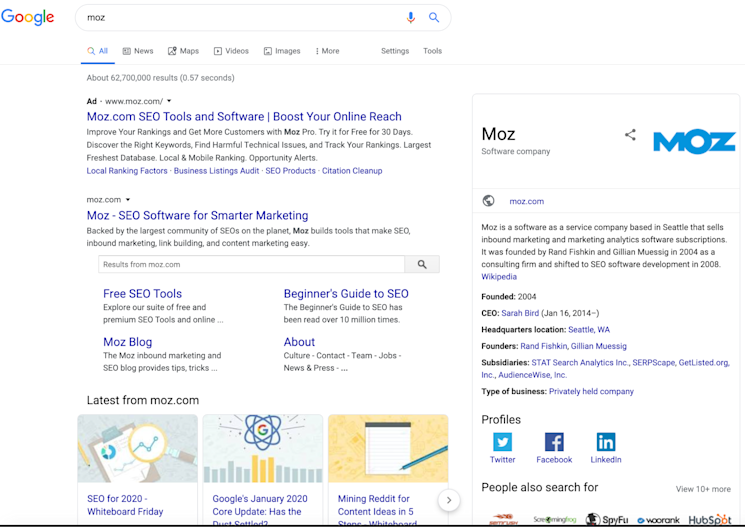Click the Latest from moz.com heading
The height and width of the screenshot is (527, 745).
[x=143, y=400]
